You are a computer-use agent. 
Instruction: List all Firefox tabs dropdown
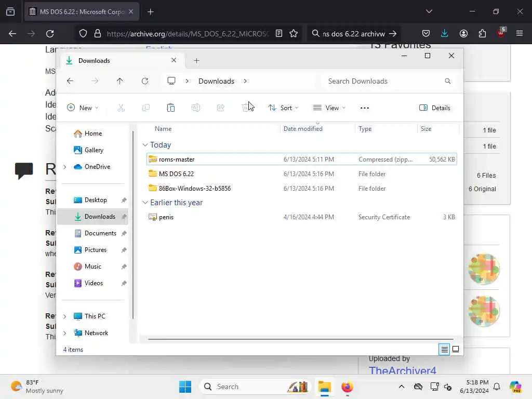429,11
